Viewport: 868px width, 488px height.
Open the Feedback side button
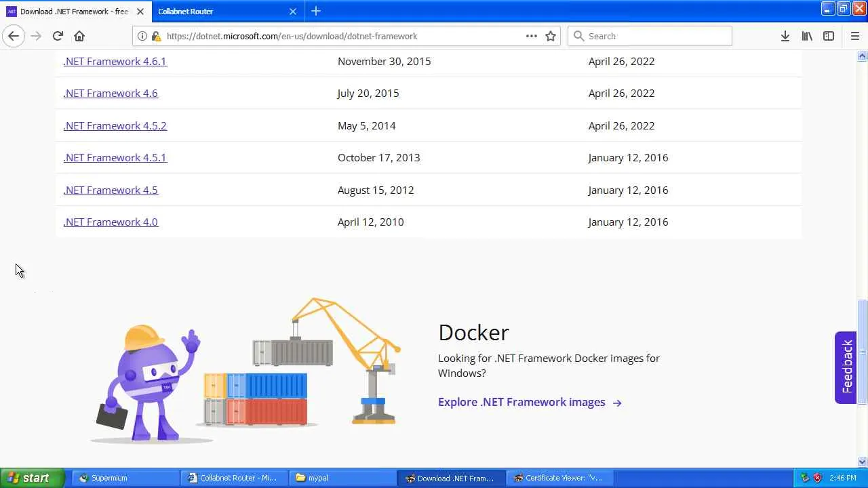point(846,367)
